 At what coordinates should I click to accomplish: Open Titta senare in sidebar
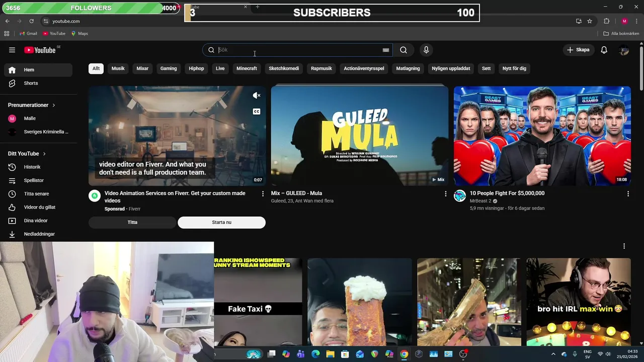[38, 194]
